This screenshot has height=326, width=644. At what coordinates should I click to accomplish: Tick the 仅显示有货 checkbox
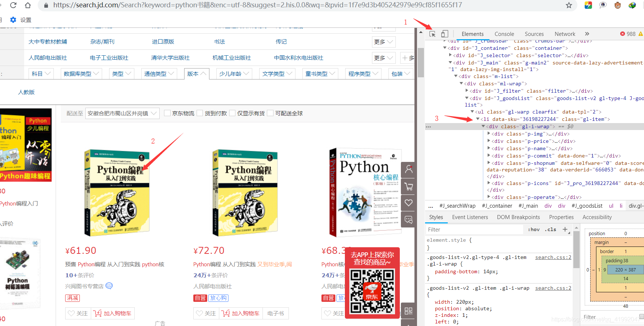232,113
